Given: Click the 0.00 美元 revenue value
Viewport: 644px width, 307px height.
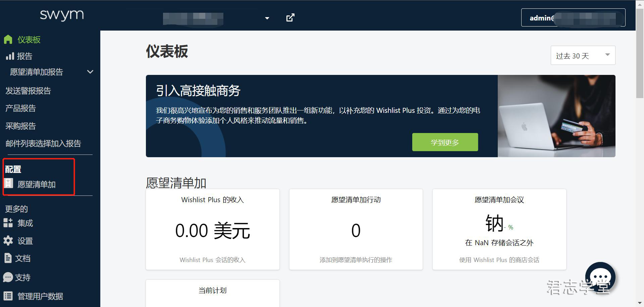Looking at the screenshot, I should [213, 231].
